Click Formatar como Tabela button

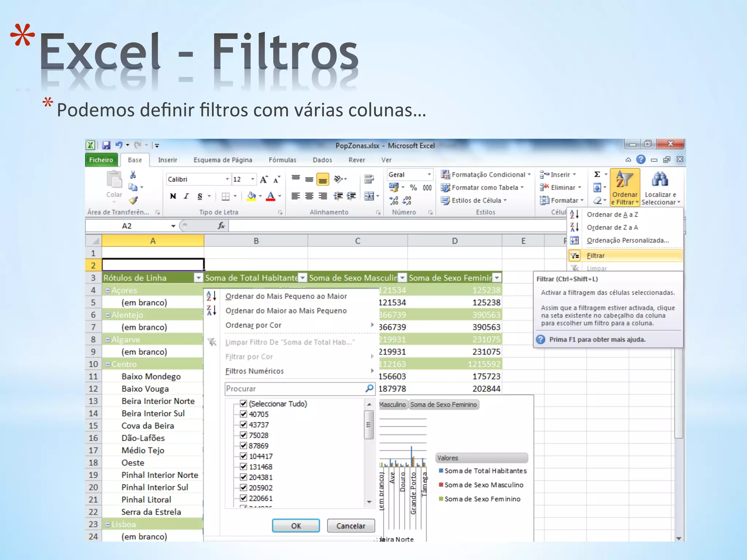483,187
